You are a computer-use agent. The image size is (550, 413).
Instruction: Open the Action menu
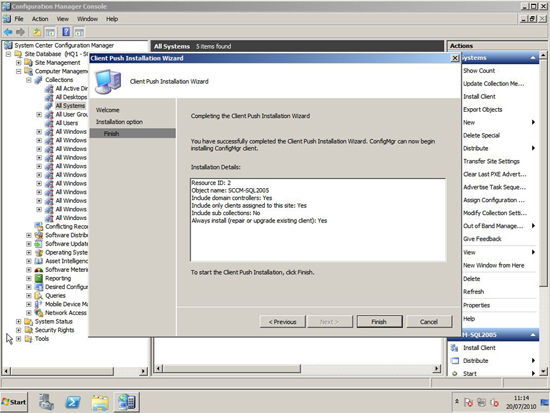(40, 19)
